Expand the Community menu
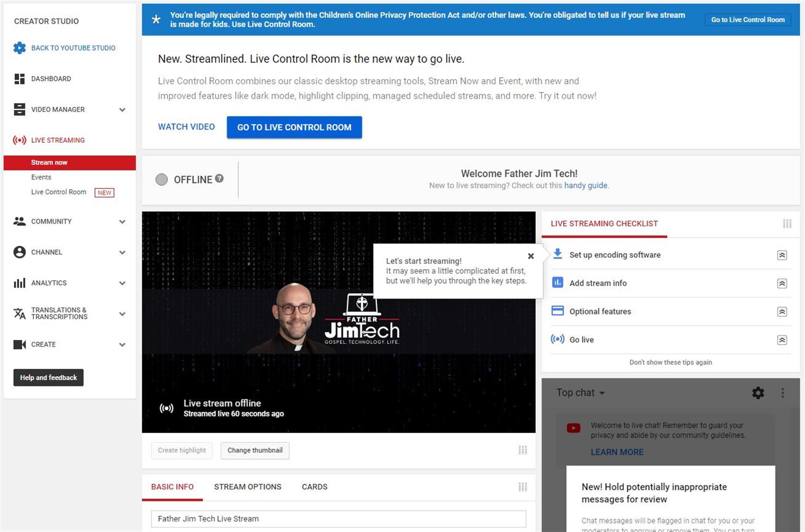The image size is (805, 532). pos(122,222)
